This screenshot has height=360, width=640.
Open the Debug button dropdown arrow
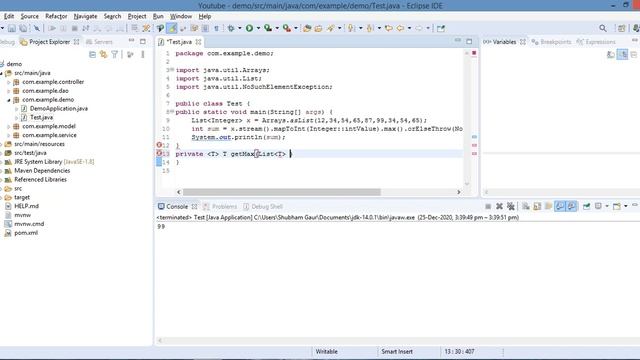(240, 28)
